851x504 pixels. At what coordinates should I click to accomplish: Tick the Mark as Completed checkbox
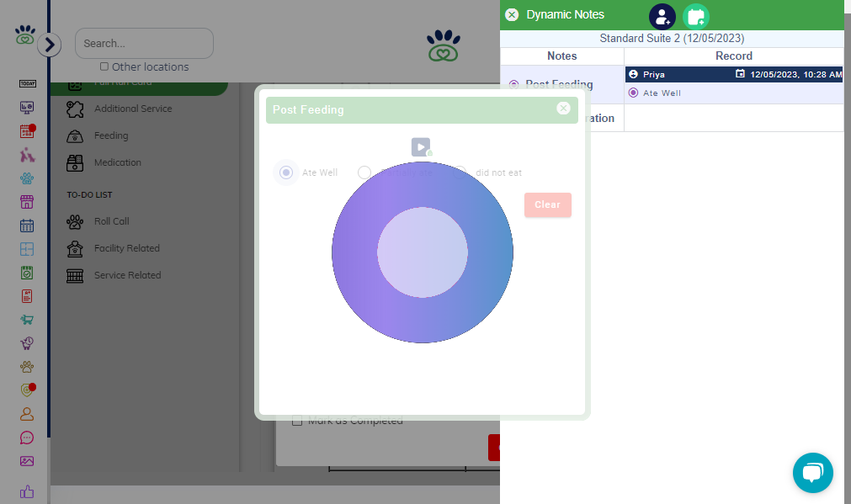pos(297,421)
